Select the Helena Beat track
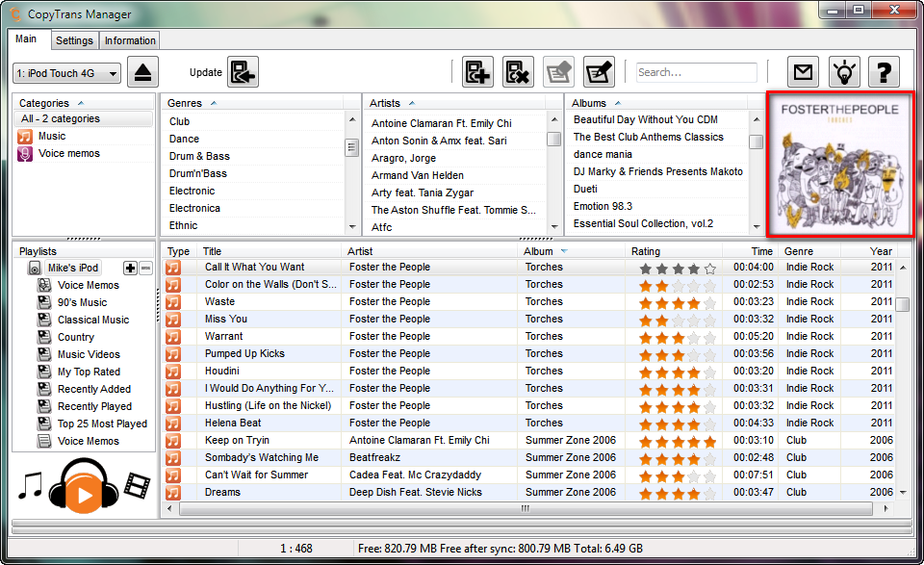Screen dimensions: 924x565 [x=233, y=423]
